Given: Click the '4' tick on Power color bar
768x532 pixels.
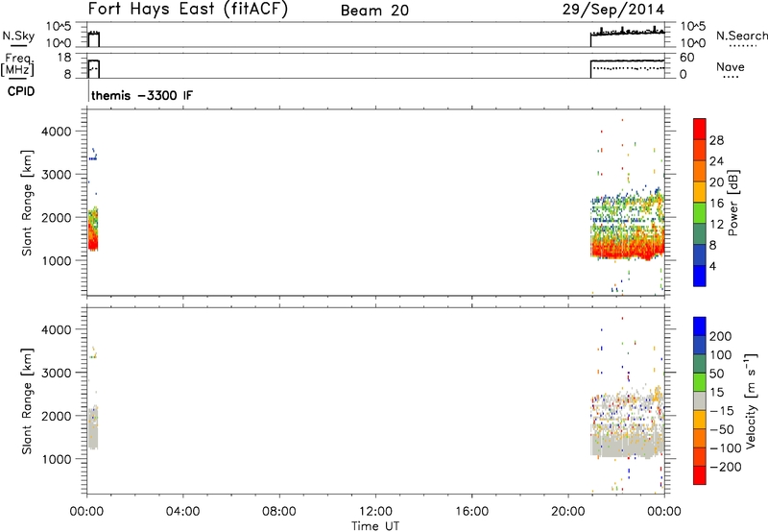Looking at the screenshot, I should click(x=713, y=266).
